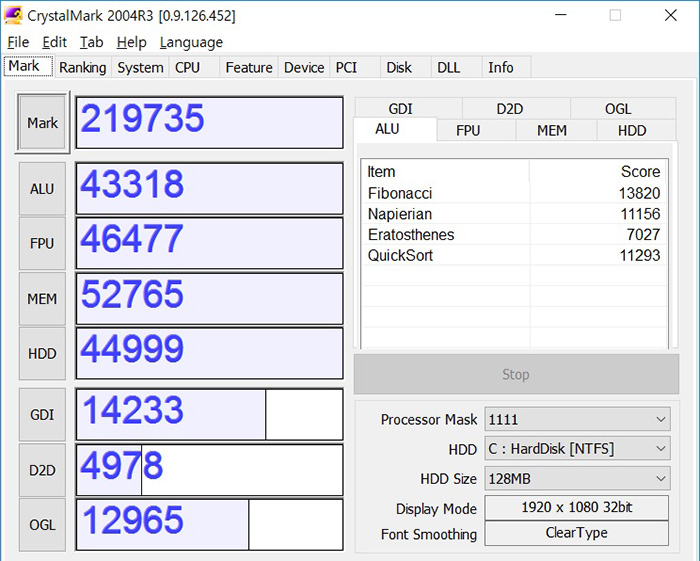Switch to the Device tab
Screen dimensions: 700x561
click(x=304, y=67)
